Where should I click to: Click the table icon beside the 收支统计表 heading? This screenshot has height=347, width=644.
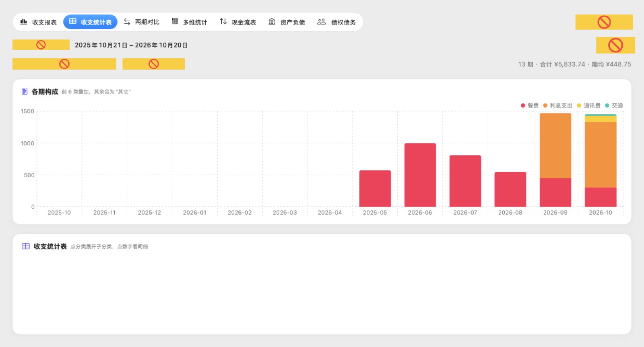click(25, 246)
